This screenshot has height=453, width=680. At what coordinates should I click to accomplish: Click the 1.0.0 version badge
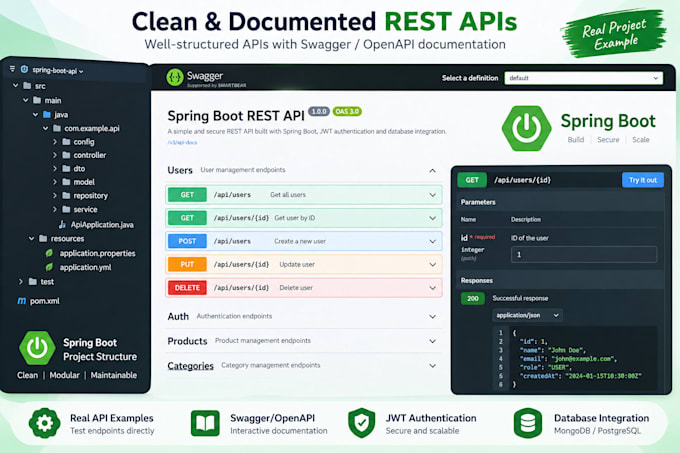[319, 111]
